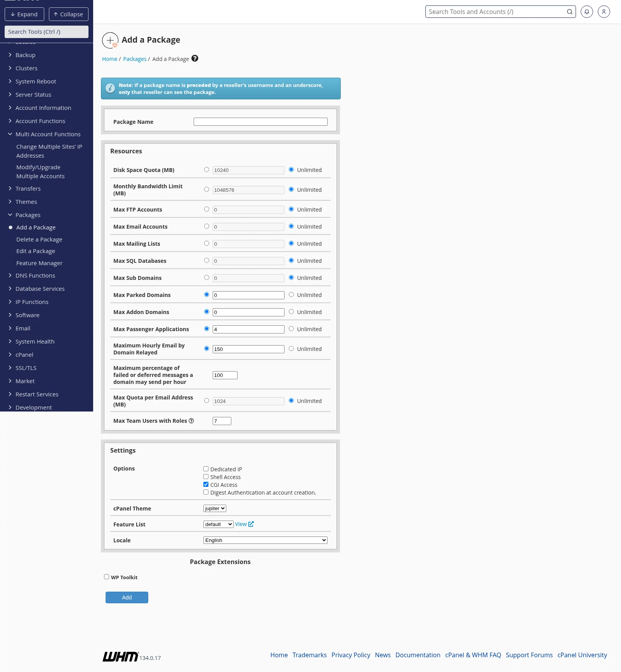This screenshot has height=672, width=621.
Task: Click the search magnifier icon
Action: [569, 12]
